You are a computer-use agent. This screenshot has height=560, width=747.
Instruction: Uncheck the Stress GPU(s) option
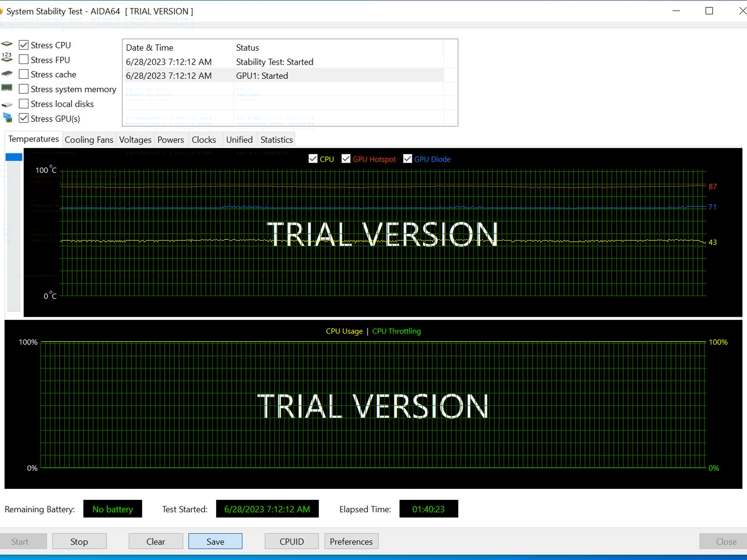click(x=24, y=118)
